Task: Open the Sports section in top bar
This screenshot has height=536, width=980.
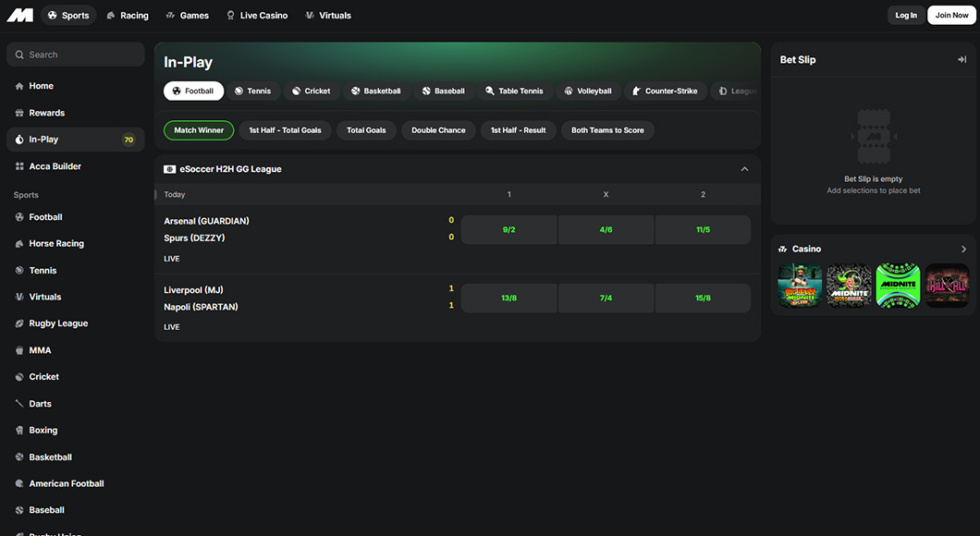Action: click(68, 15)
